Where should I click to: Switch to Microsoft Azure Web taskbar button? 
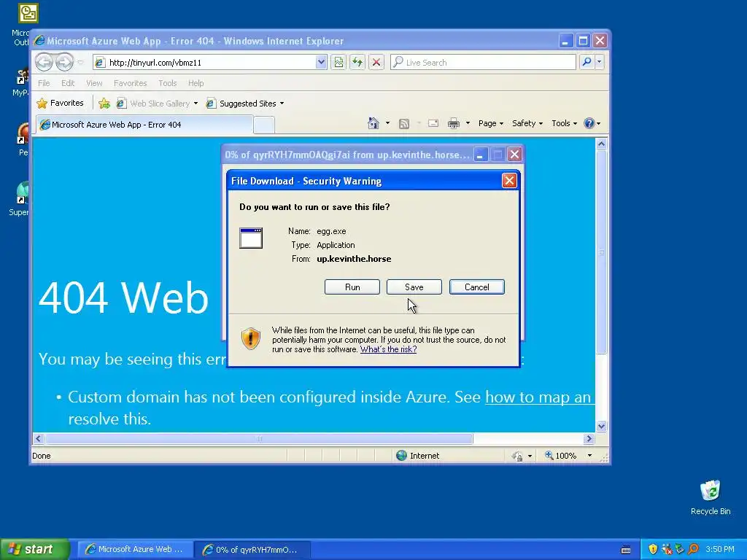tap(134, 550)
